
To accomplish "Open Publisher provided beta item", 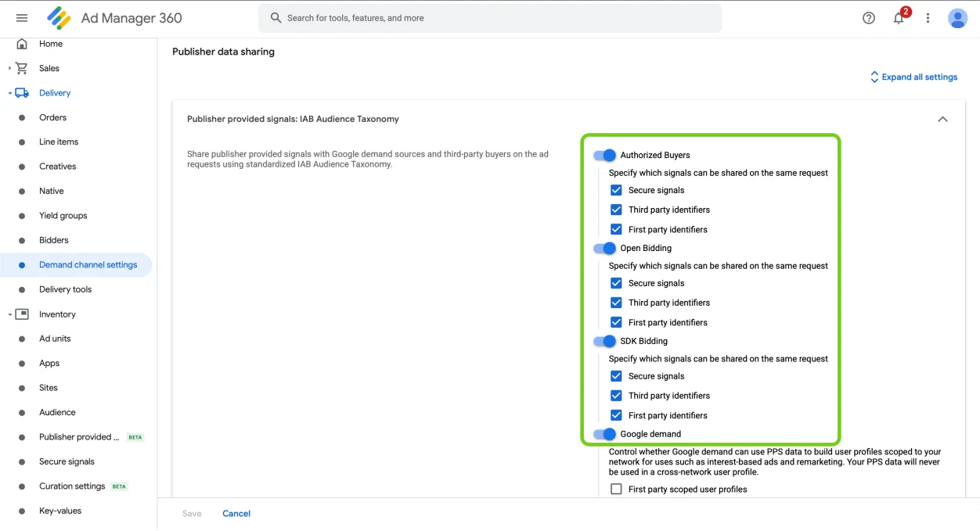I will click(x=80, y=437).
